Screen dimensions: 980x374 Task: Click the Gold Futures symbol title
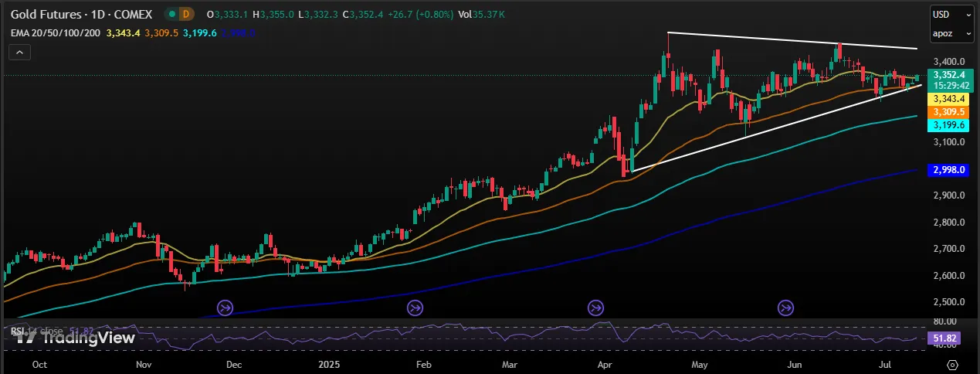click(77, 15)
